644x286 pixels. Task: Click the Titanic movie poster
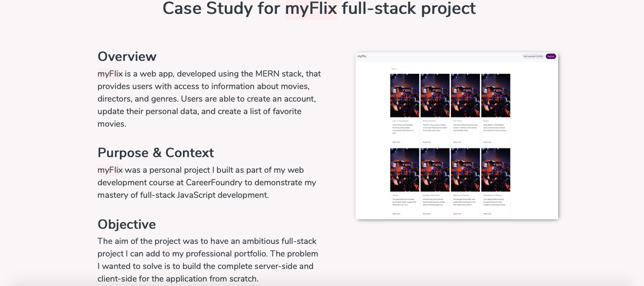405,170
